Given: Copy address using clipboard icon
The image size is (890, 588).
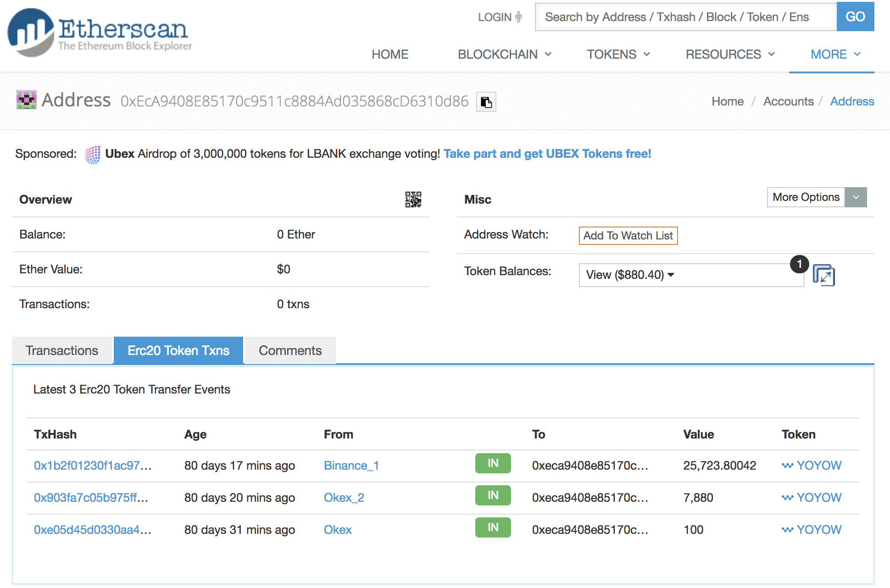Looking at the screenshot, I should click(x=486, y=102).
